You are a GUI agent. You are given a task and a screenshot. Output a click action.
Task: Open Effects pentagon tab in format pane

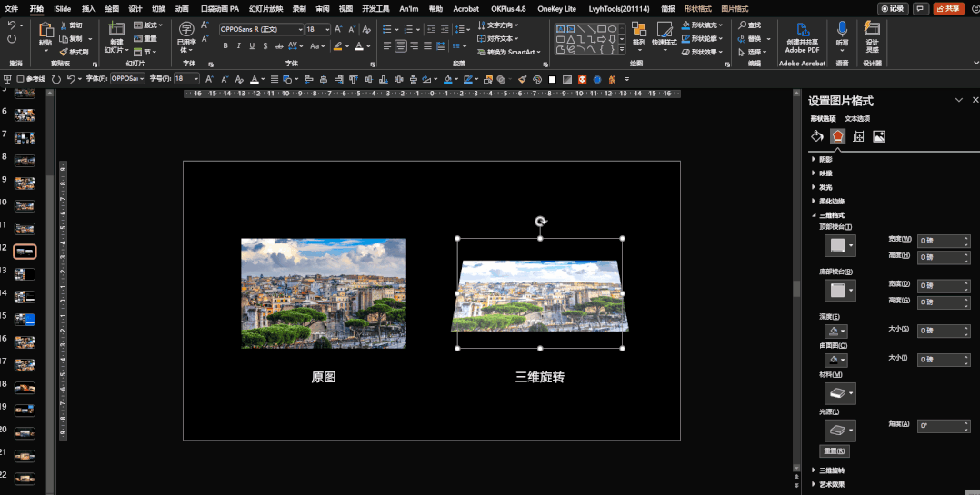(x=837, y=136)
